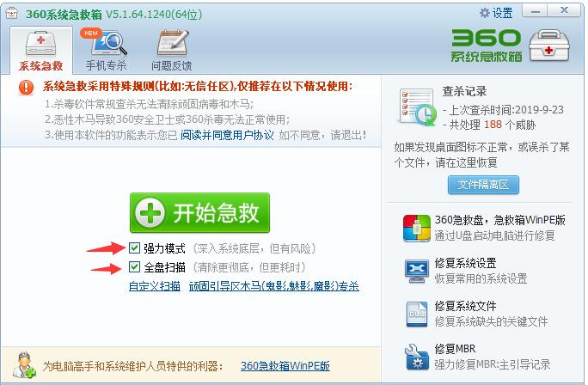Open the 360急救箱WinPE版 bottom link
588x385 pixels.
(285, 365)
